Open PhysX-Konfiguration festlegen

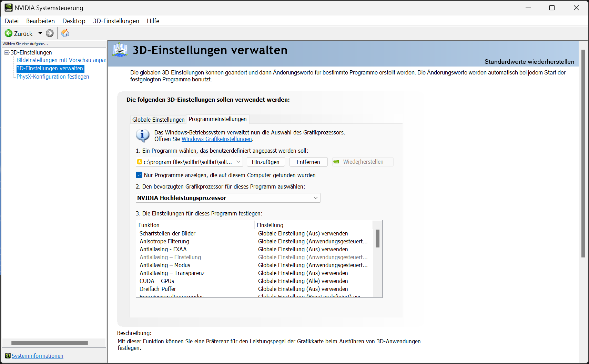tap(53, 77)
